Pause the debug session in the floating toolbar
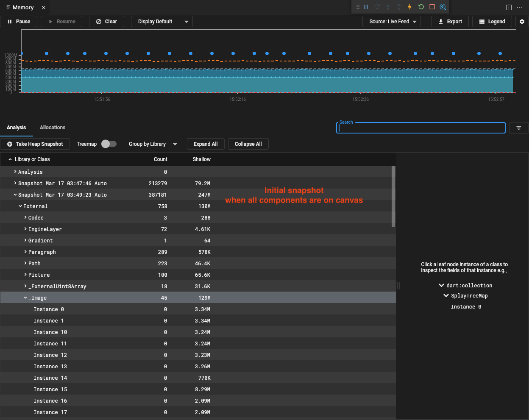529x420 pixels. [366, 7]
